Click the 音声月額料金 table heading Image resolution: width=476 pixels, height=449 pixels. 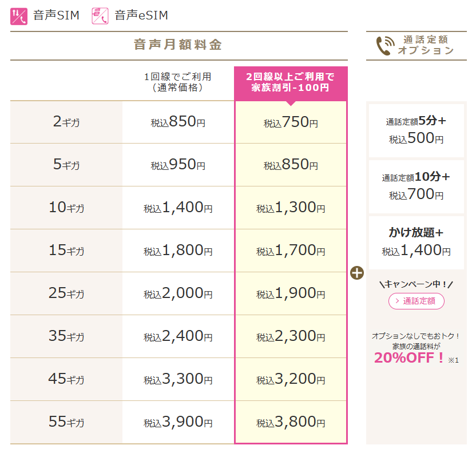tap(178, 45)
